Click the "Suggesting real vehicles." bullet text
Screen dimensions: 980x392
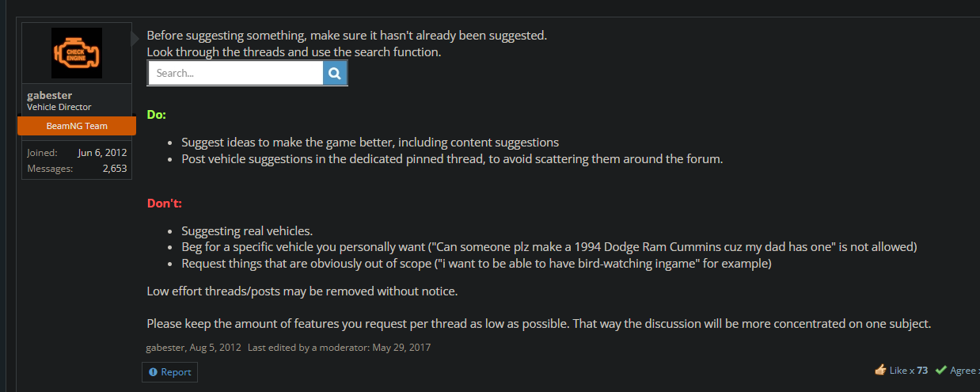(x=247, y=231)
